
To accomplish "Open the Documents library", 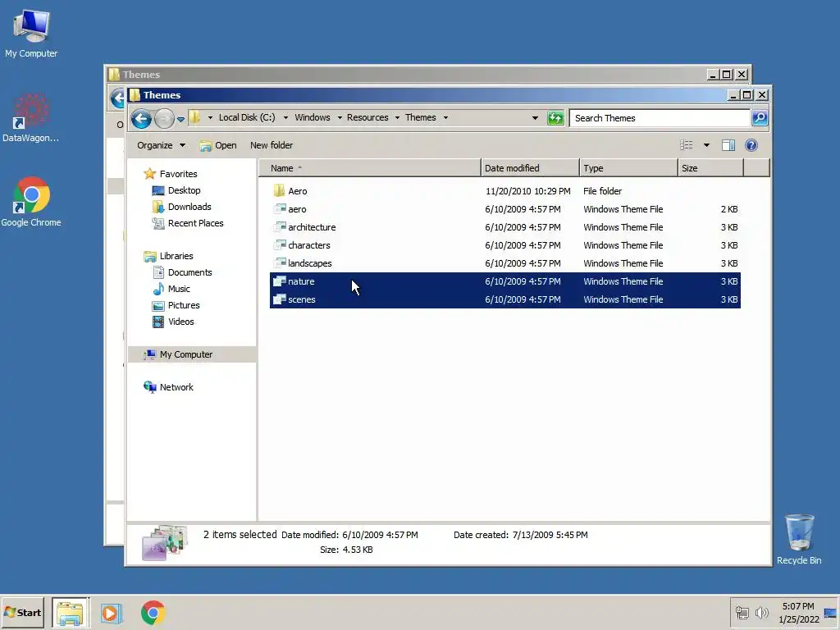I will [182, 272].
